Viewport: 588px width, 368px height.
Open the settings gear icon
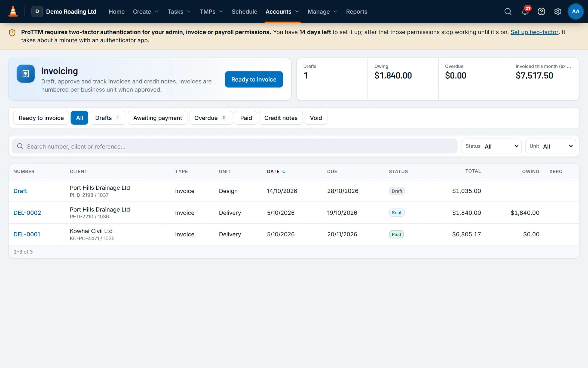[558, 11]
